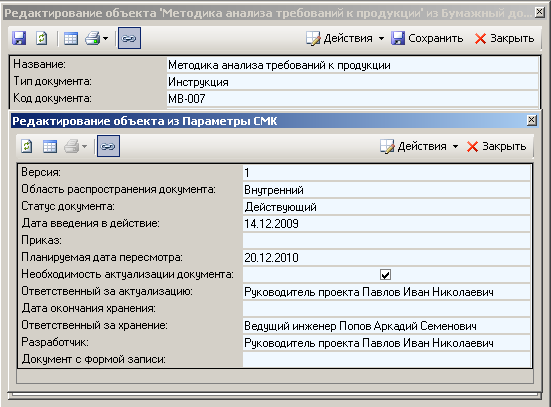Toggle the link chain button in Параметры СМК toolbar
The height and width of the screenshot is (407, 551).
pos(108,146)
